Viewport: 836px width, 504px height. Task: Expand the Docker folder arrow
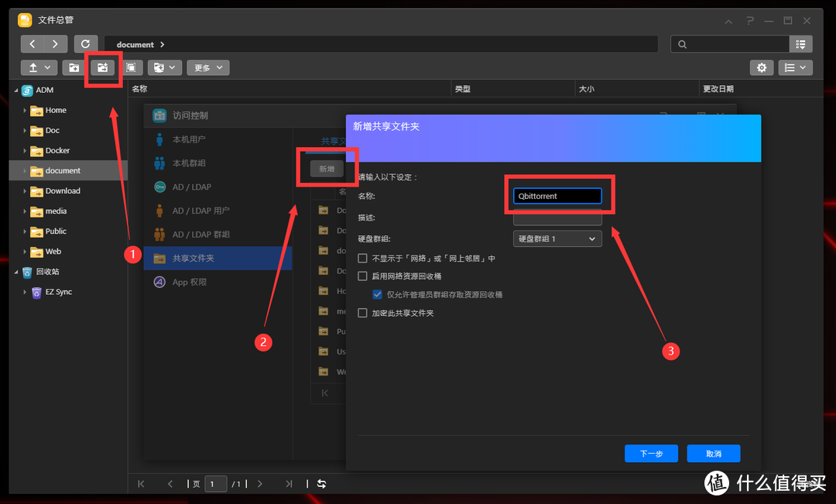pyautogui.click(x=25, y=151)
